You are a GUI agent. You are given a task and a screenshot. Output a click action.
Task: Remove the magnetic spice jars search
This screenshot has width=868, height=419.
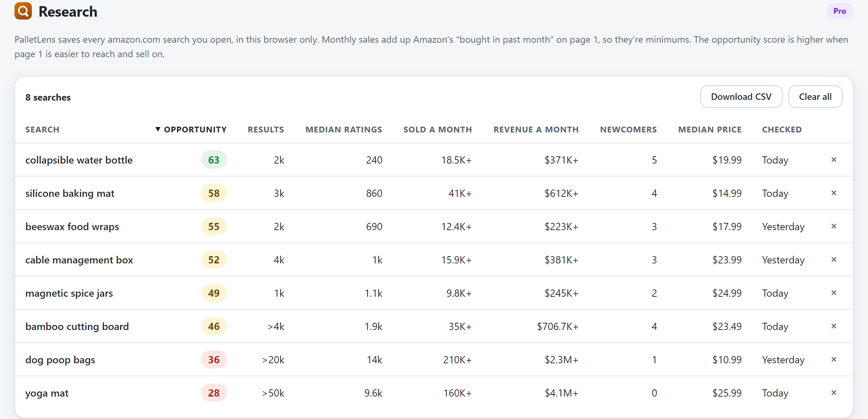click(834, 293)
